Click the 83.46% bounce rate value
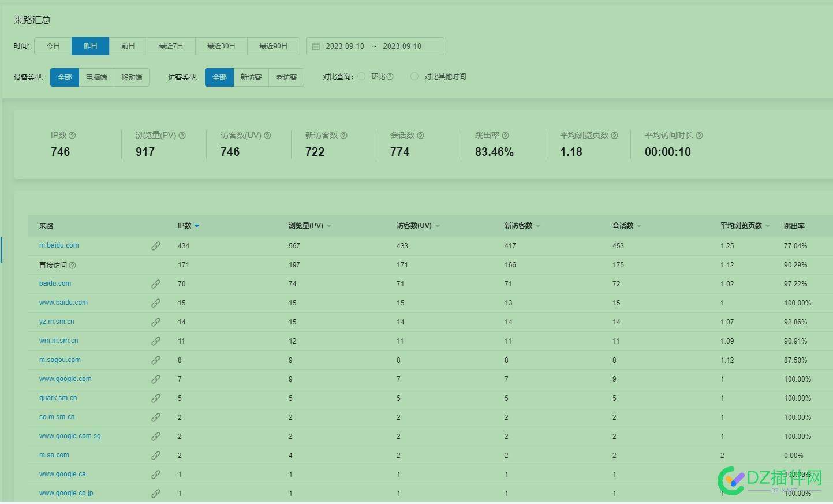The width and height of the screenshot is (833, 504). pyautogui.click(x=494, y=152)
